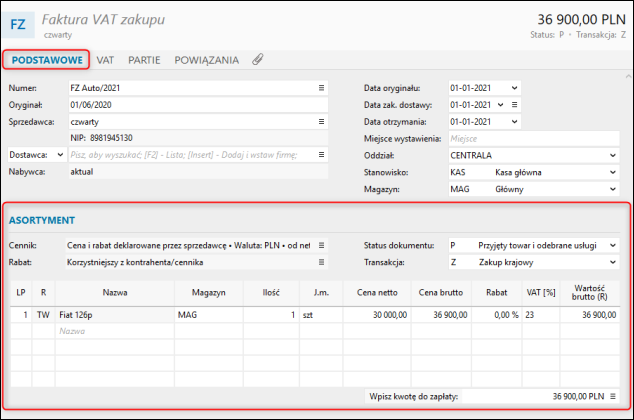634x420 pixels.
Task: Open list icon in Sprzedawca field
Action: (321, 122)
